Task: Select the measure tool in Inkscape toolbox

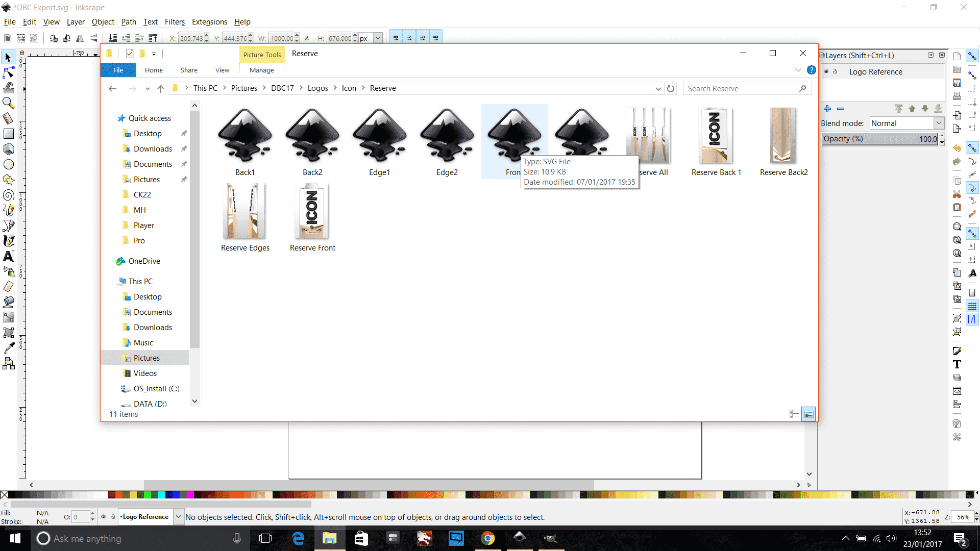Action: coord(8,118)
